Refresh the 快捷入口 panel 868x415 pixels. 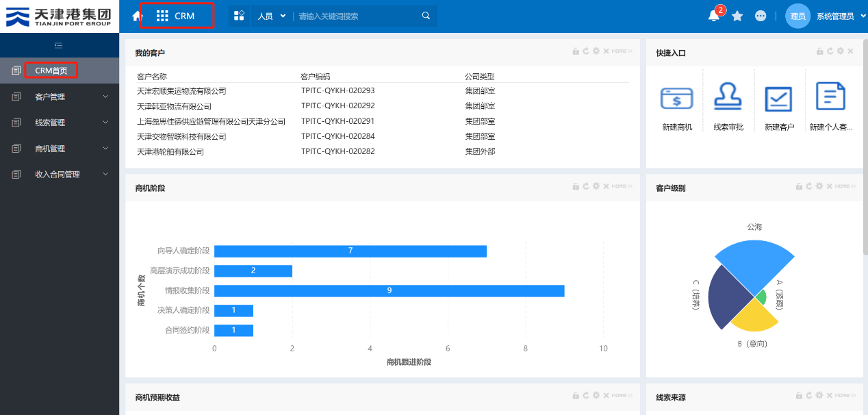830,51
